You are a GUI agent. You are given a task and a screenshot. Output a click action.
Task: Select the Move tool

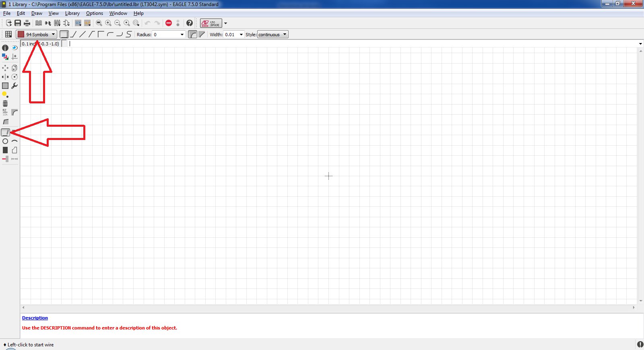5,68
